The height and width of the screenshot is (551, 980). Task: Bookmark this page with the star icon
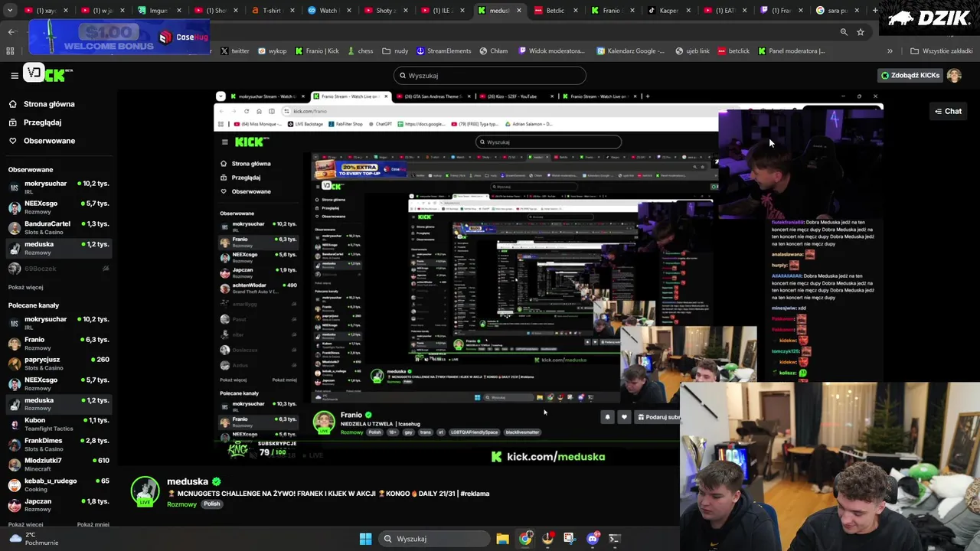click(861, 32)
